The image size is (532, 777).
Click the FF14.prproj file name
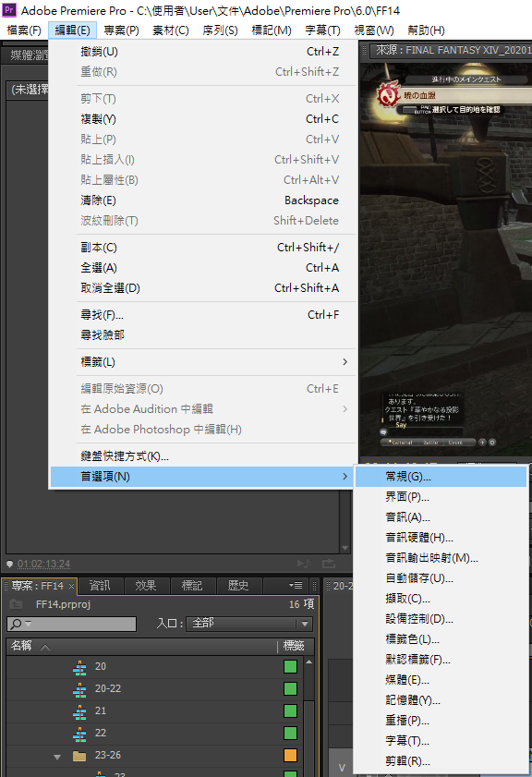63,604
